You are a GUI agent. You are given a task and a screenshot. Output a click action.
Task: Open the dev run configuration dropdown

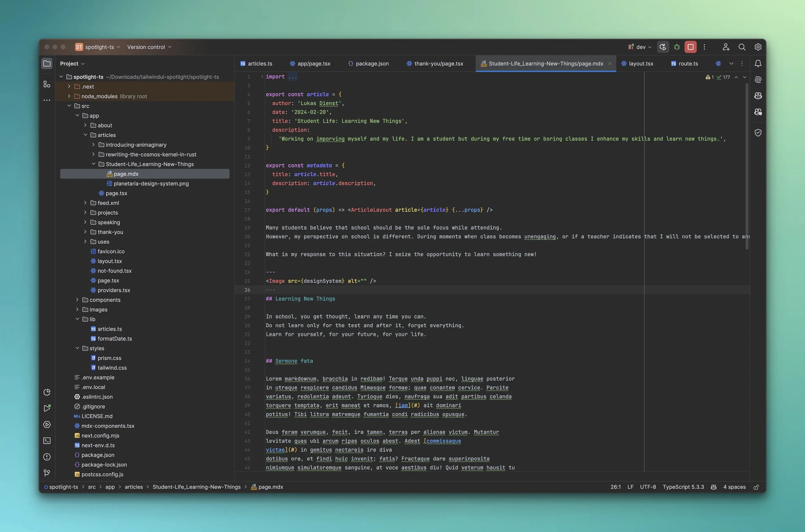640,47
